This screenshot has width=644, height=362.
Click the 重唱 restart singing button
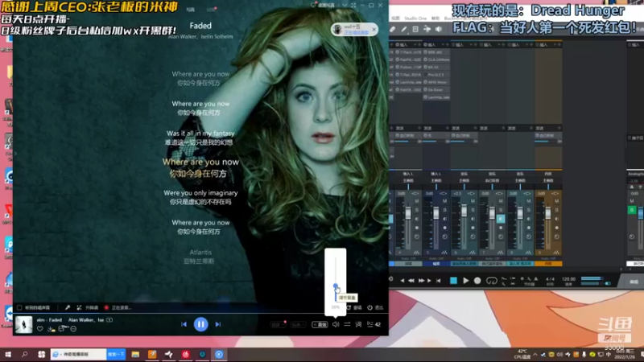(354, 307)
